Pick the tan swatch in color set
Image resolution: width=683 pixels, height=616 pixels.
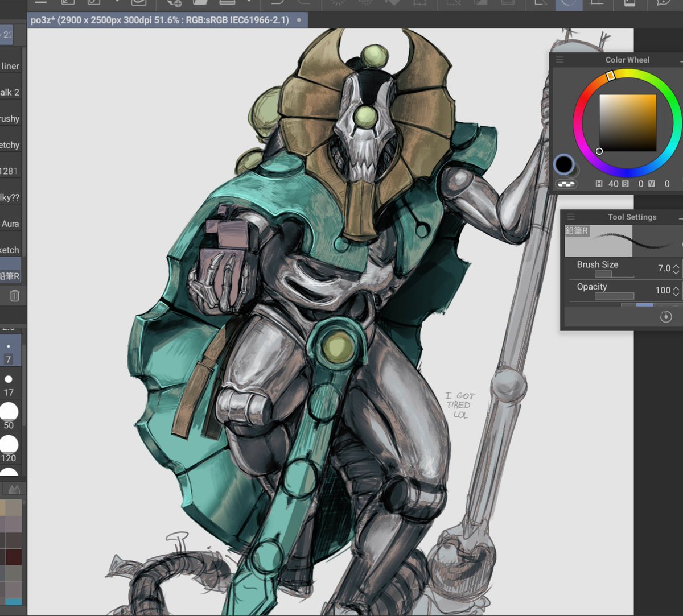[x=2, y=507]
